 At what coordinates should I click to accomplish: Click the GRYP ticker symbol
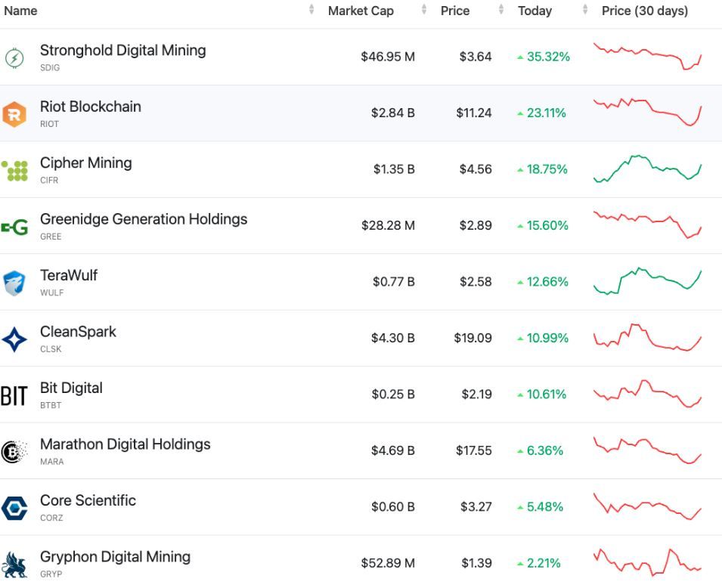(x=51, y=574)
